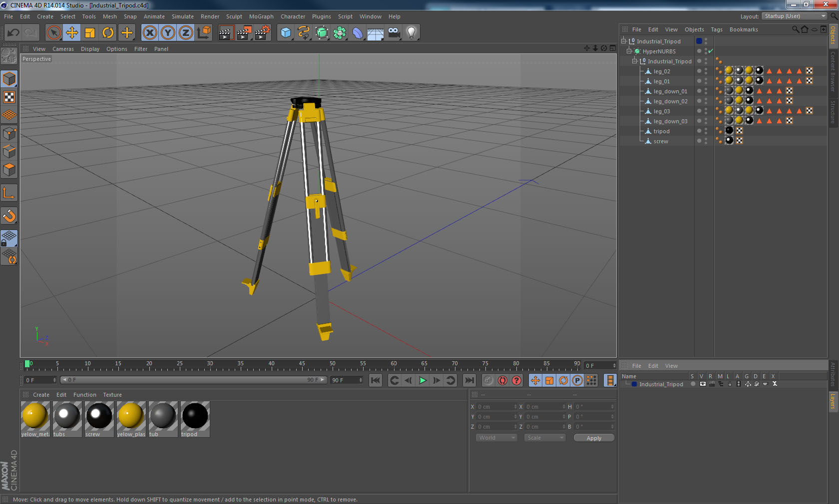Switch to Polygons mode
The width and height of the screenshot is (839, 504).
tap(9, 170)
